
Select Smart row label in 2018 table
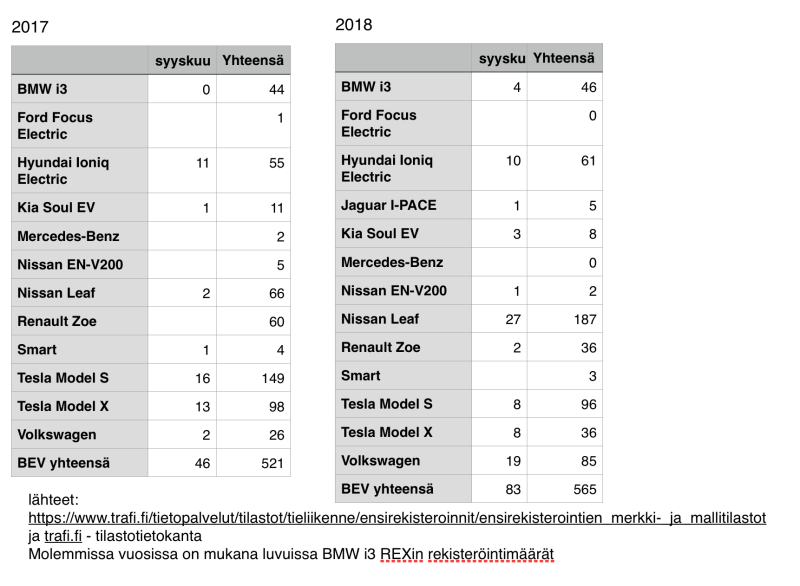(x=361, y=376)
